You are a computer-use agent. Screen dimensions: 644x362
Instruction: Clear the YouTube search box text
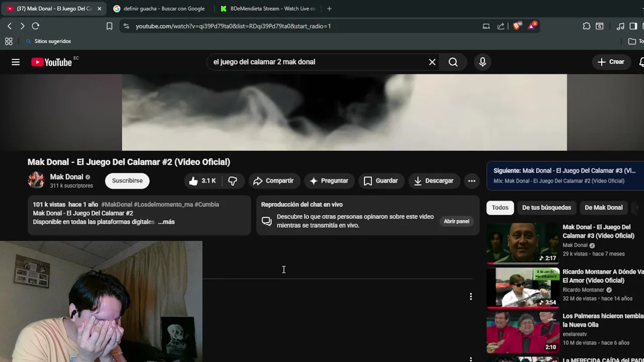(x=432, y=62)
